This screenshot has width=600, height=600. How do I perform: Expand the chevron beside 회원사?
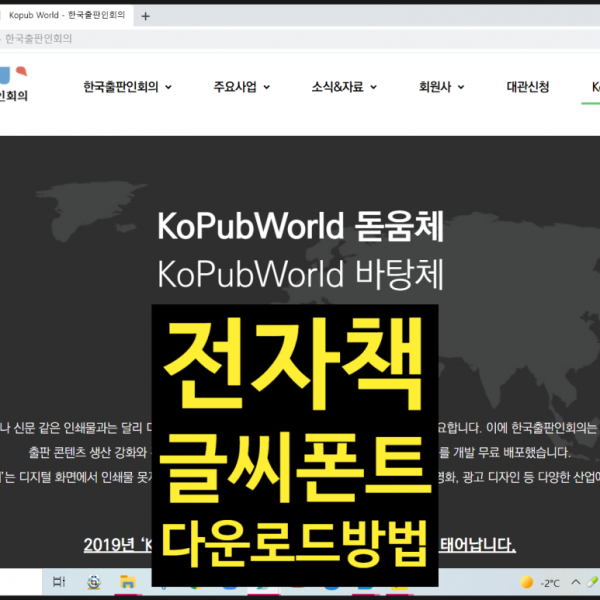pos(461,88)
